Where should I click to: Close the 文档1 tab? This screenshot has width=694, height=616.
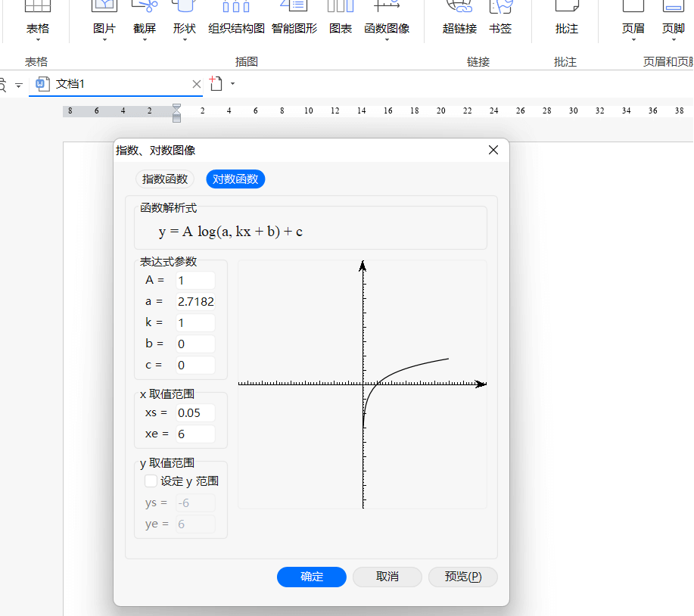pos(197,84)
